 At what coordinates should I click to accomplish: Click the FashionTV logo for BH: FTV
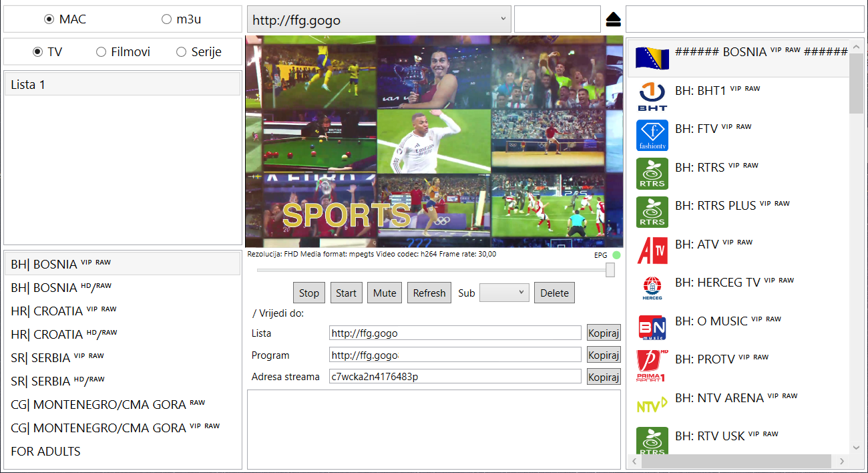[x=652, y=135]
